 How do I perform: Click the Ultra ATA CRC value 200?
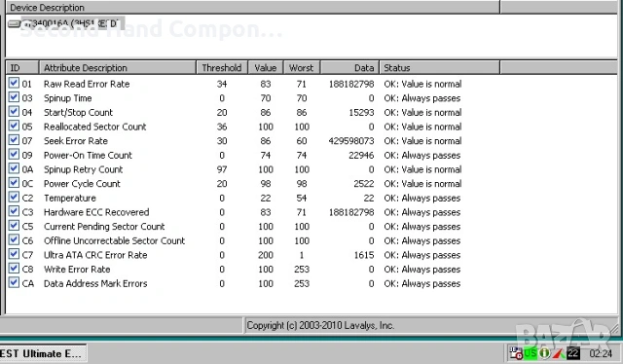click(266, 256)
